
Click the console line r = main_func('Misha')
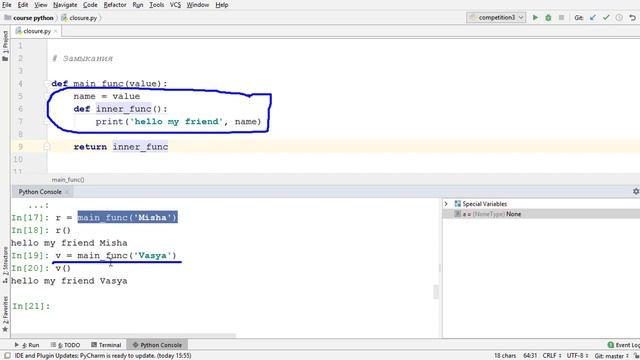116,218
